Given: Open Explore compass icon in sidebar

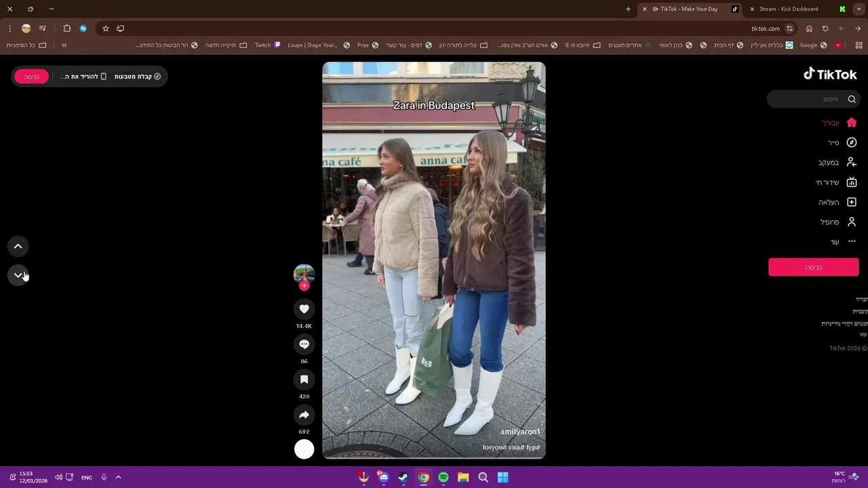Looking at the screenshot, I should pos(852,142).
